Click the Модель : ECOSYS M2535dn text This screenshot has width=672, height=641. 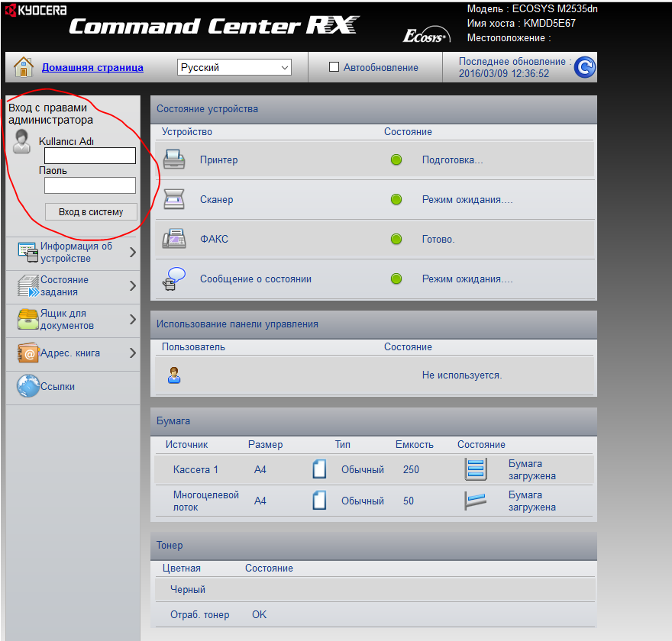[x=532, y=8]
